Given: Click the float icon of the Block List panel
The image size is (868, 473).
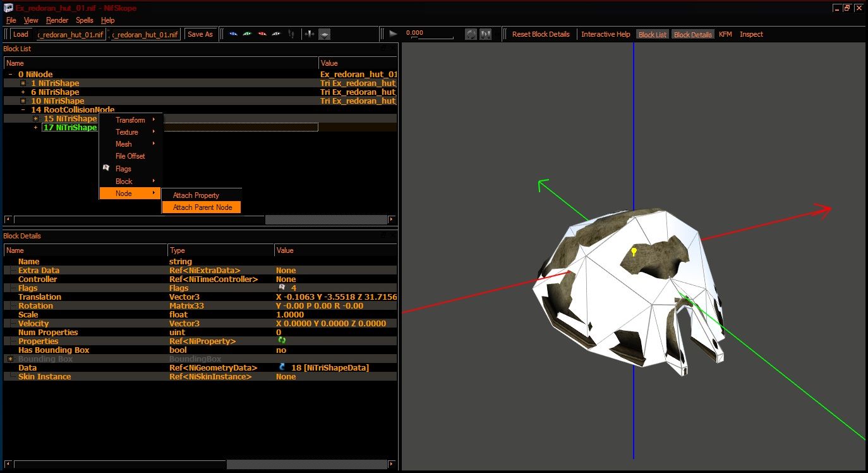Looking at the screenshot, I should tap(383, 48).
